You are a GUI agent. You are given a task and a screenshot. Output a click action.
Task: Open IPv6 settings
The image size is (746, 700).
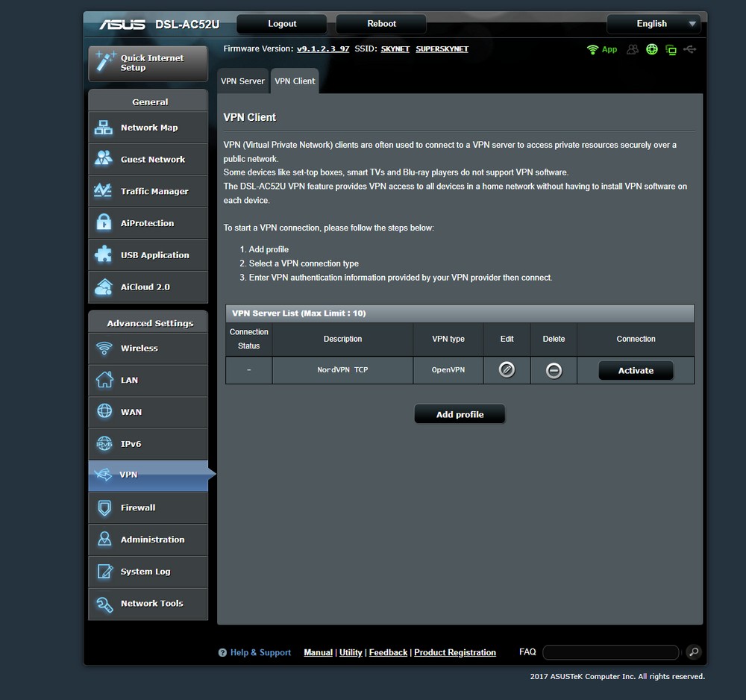coord(148,444)
